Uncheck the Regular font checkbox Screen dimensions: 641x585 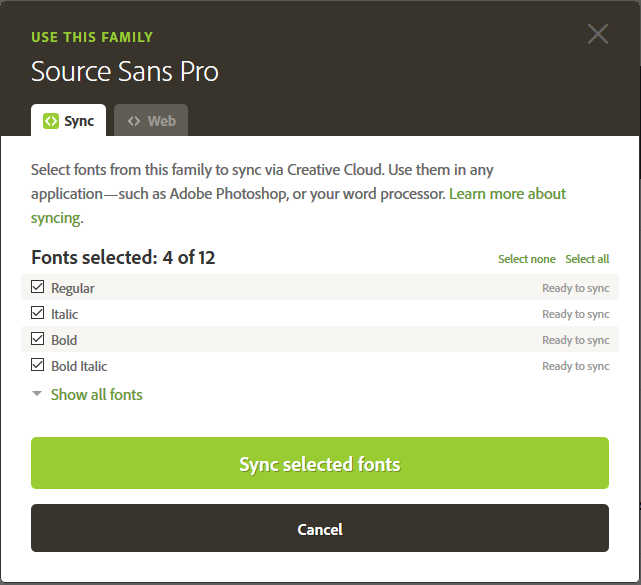pos(38,287)
